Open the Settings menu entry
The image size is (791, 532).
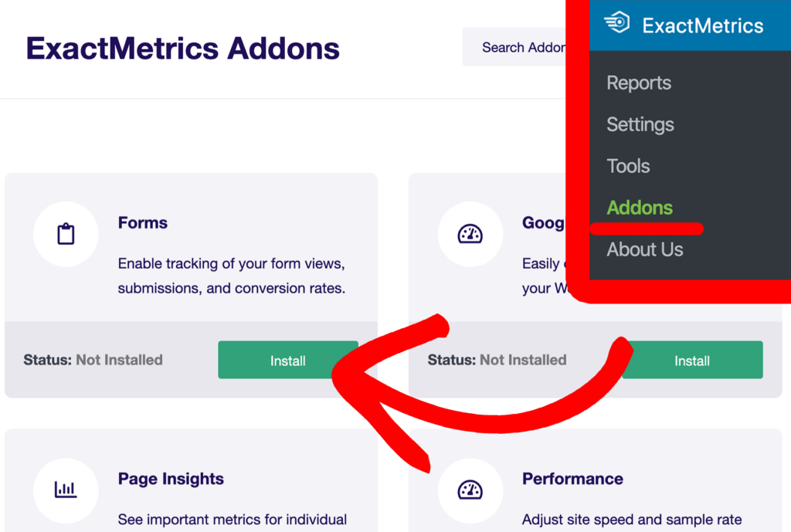[640, 124]
